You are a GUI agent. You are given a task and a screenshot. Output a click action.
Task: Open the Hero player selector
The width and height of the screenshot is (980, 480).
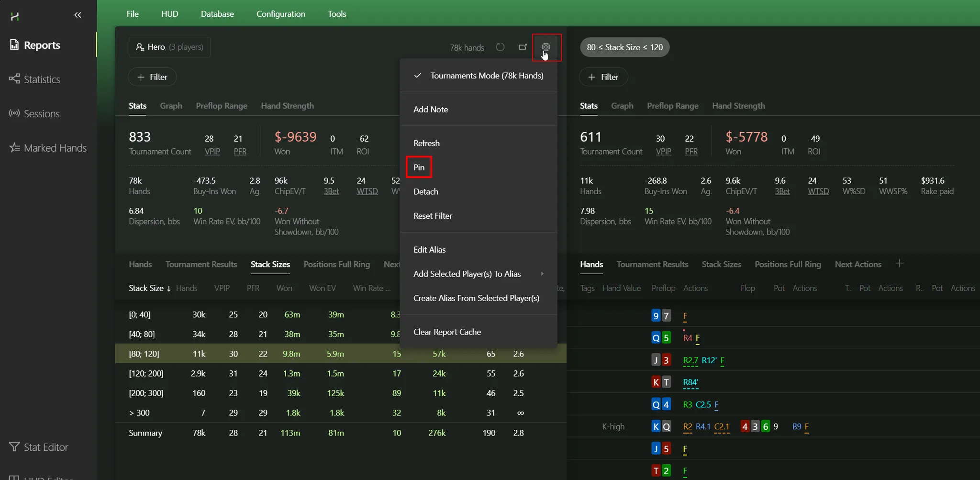click(169, 47)
